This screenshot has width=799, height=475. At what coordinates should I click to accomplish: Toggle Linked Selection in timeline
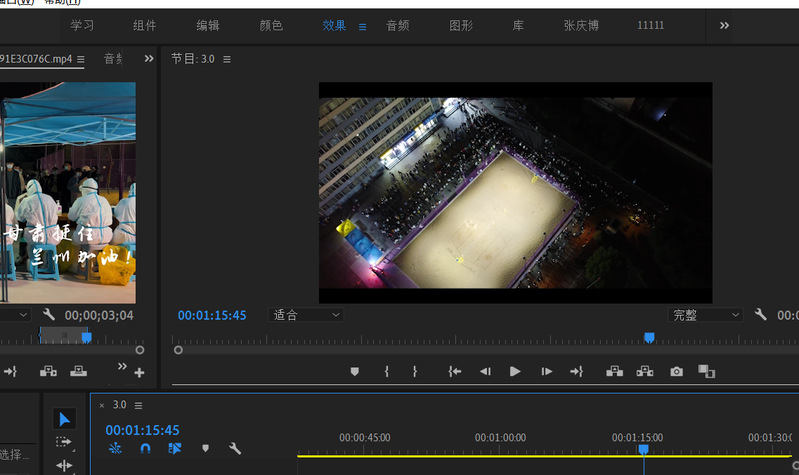pos(175,449)
